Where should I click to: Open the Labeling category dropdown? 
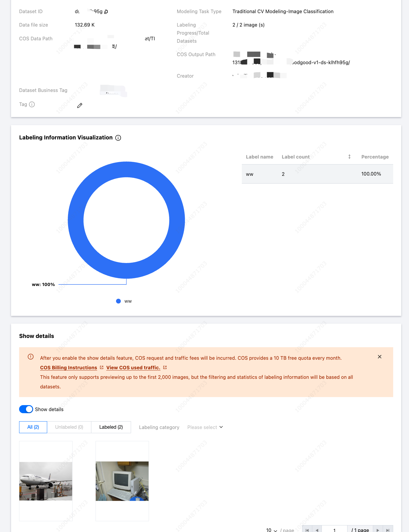coord(205,427)
